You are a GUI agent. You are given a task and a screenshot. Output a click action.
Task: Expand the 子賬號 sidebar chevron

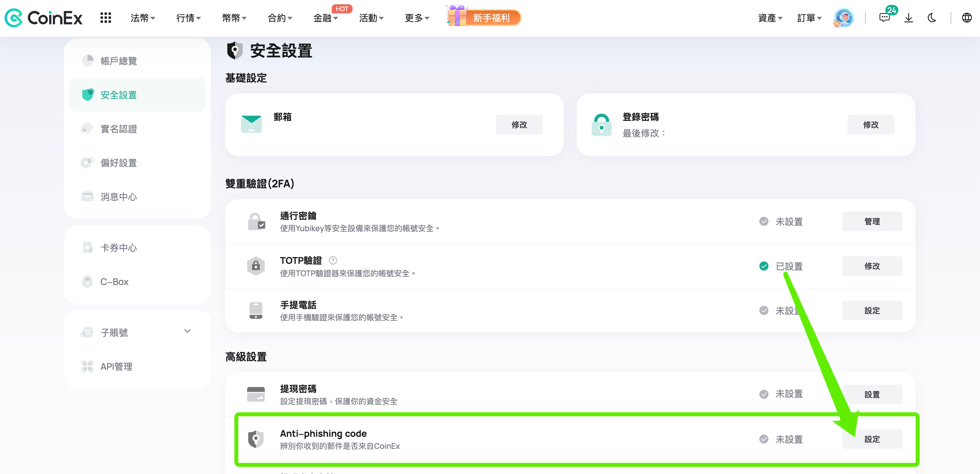(187, 331)
